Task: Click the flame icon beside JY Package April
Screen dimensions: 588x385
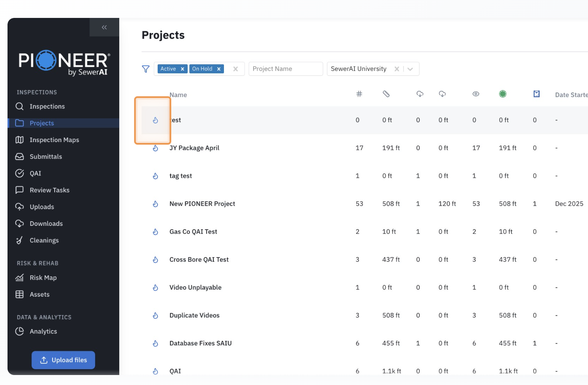Action: click(156, 148)
